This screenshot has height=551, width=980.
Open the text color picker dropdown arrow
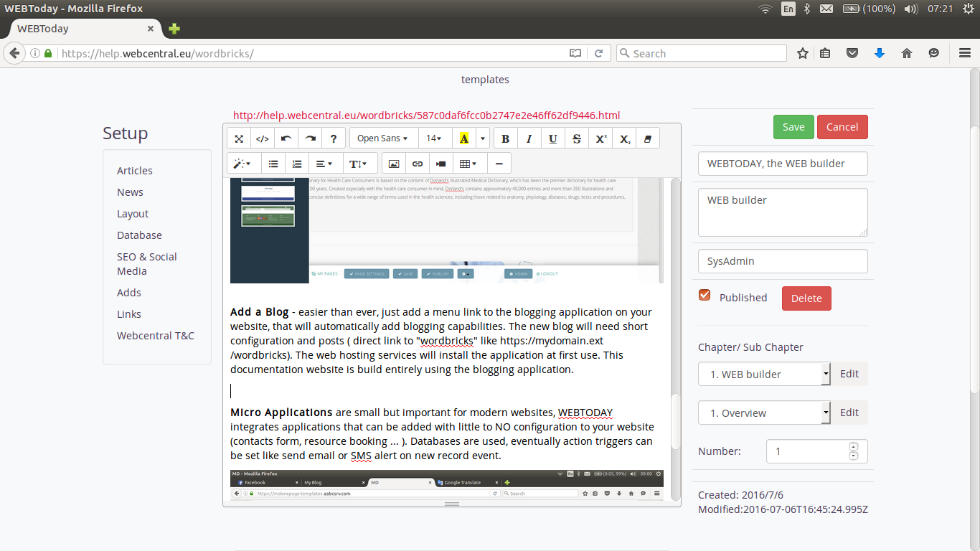(482, 138)
